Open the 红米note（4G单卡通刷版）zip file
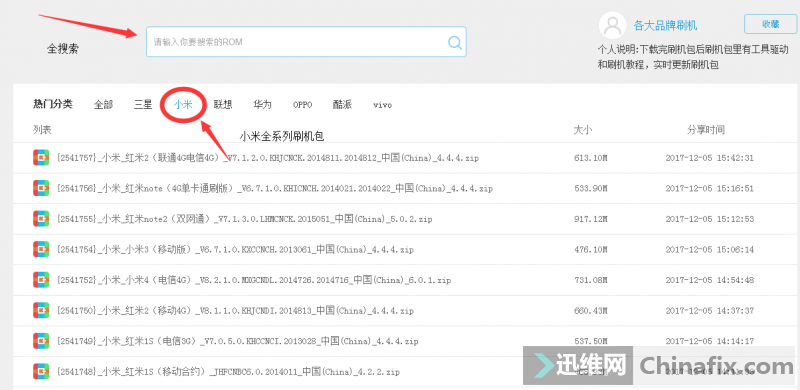 click(x=274, y=189)
